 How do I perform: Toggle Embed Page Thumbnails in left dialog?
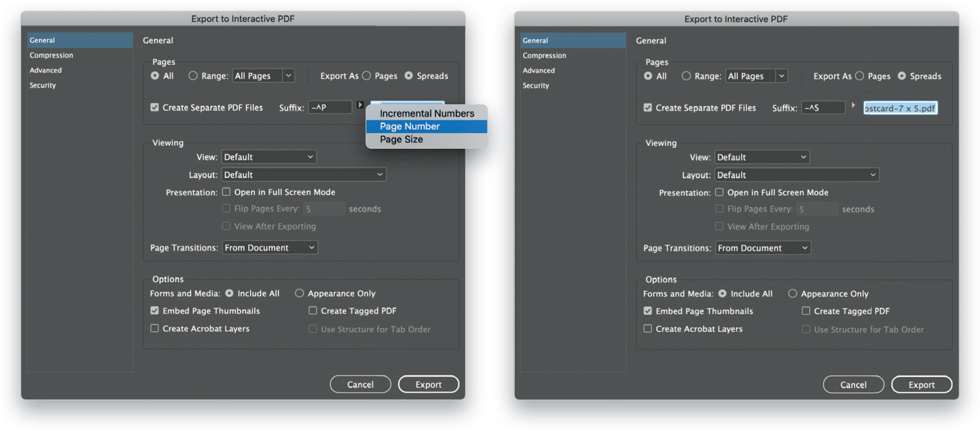pos(154,311)
